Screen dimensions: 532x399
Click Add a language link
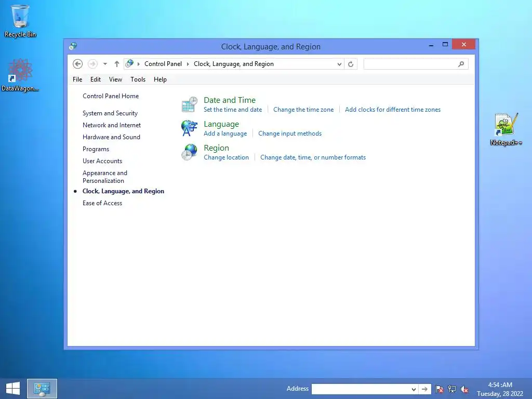click(225, 134)
